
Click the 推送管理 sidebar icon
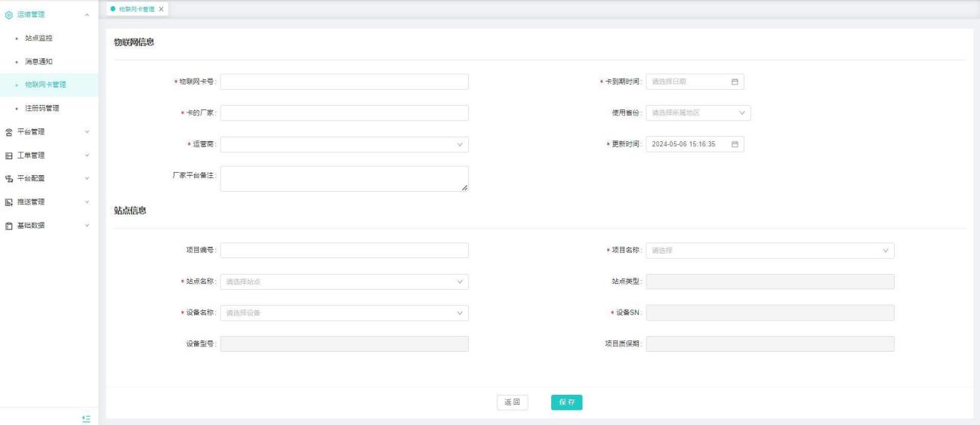point(9,202)
